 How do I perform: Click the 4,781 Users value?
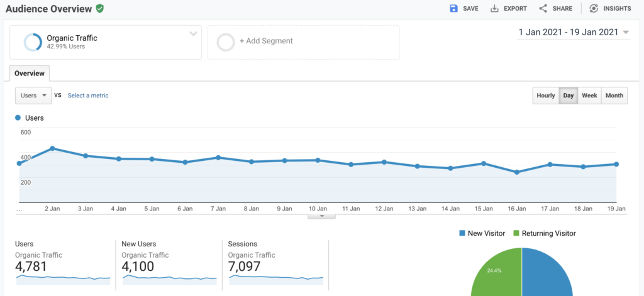[31, 266]
